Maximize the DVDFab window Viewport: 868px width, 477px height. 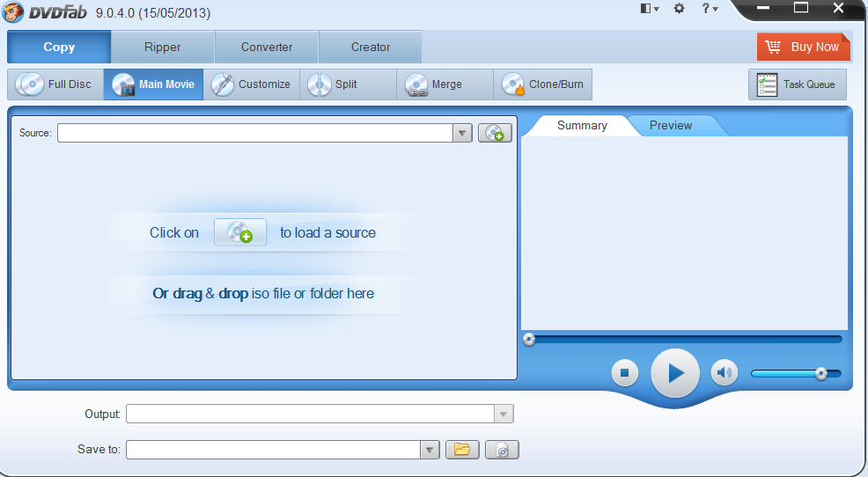tap(801, 8)
